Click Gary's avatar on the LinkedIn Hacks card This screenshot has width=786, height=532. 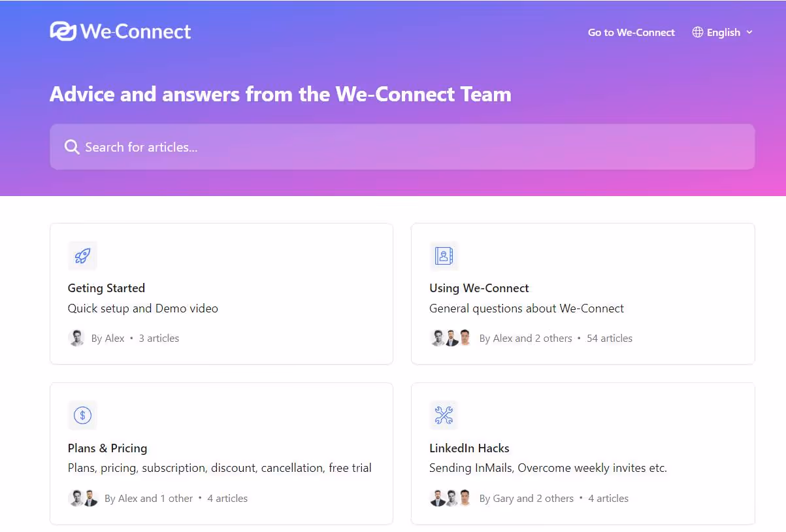coord(438,498)
